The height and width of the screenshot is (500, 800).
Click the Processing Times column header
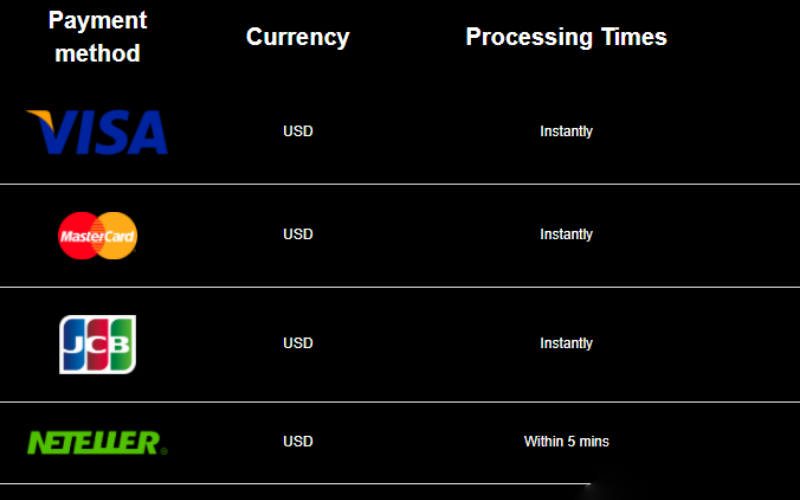(566, 37)
